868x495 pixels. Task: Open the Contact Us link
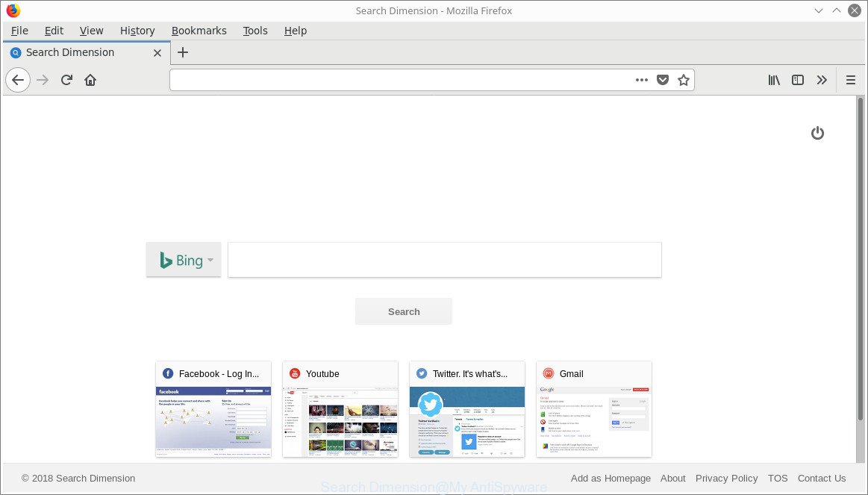pos(822,479)
